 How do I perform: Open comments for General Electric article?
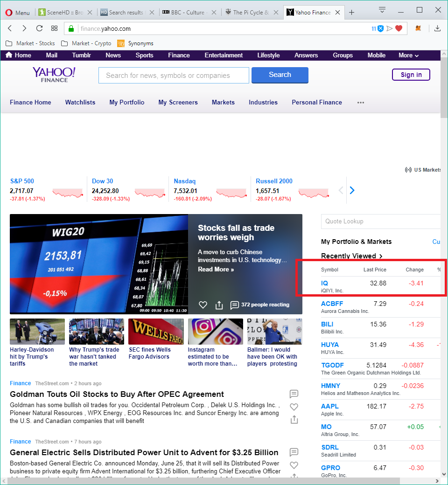tap(294, 452)
